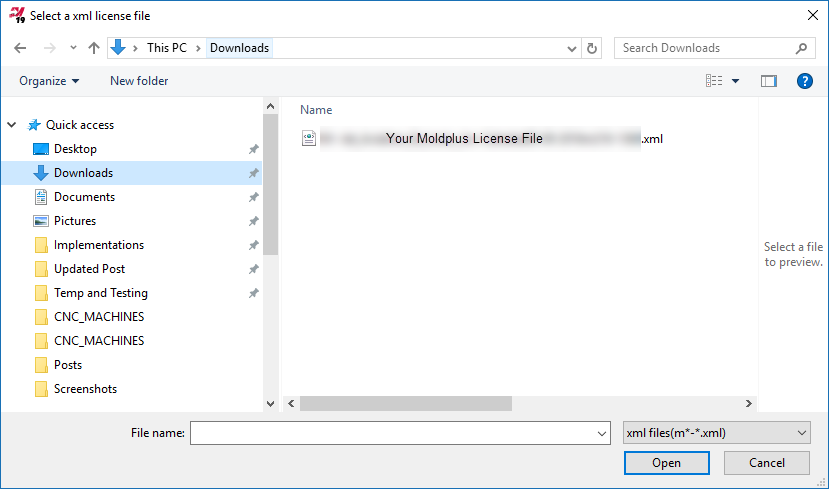Image resolution: width=829 pixels, height=489 pixels.
Task: Click the Posts folder icon
Action: point(41,365)
